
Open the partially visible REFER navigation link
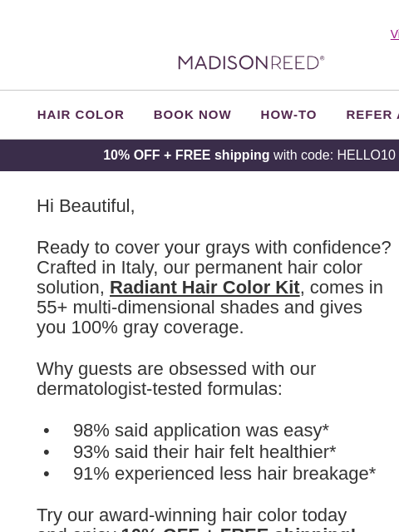pyautogui.click(x=372, y=115)
